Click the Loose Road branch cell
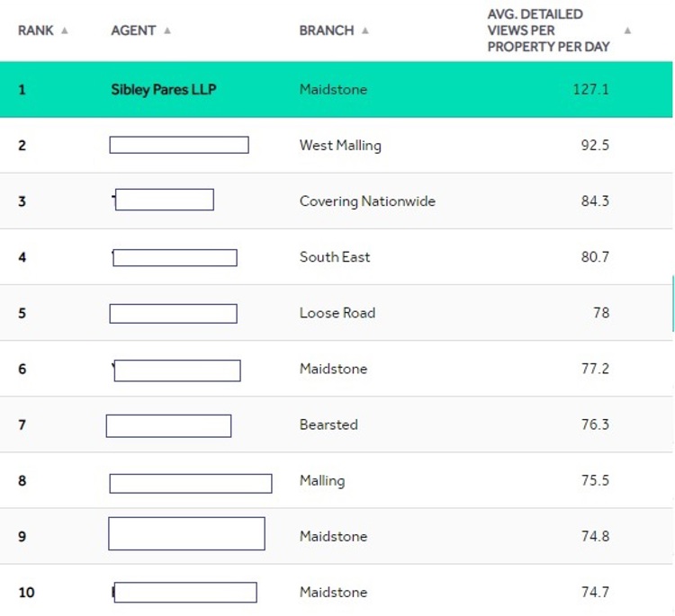 pyautogui.click(x=337, y=313)
